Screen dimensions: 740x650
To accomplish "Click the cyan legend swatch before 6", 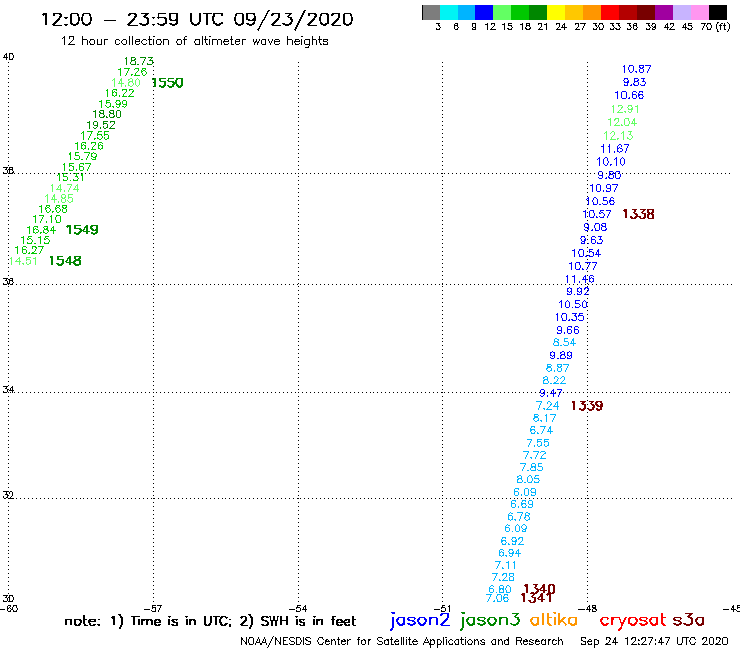I will point(448,12).
